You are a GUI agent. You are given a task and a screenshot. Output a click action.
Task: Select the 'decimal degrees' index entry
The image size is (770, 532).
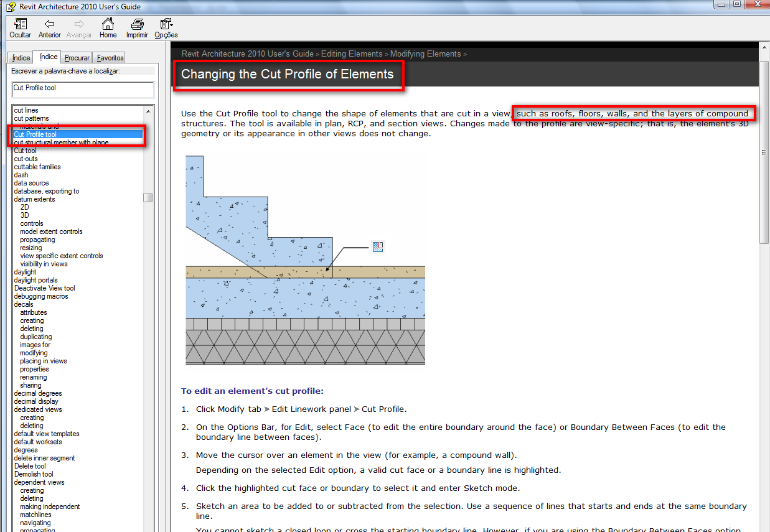click(38, 393)
